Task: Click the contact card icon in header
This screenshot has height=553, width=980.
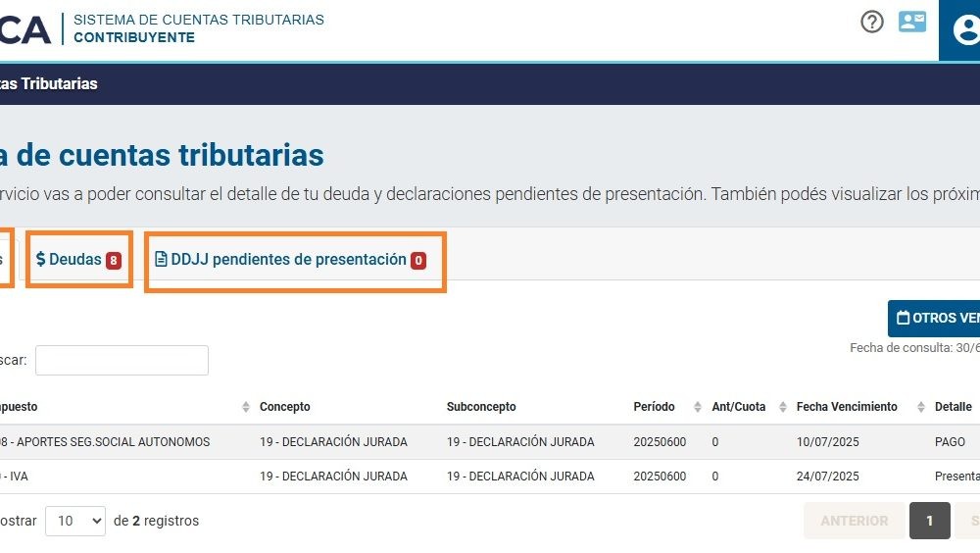Action: (x=912, y=22)
